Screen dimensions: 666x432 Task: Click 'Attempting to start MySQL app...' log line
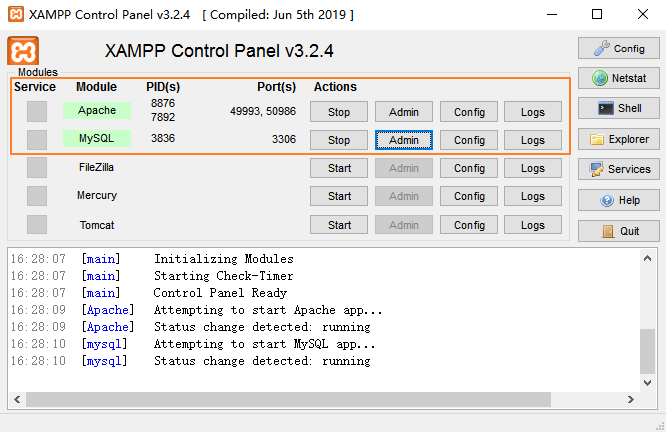click(x=265, y=344)
